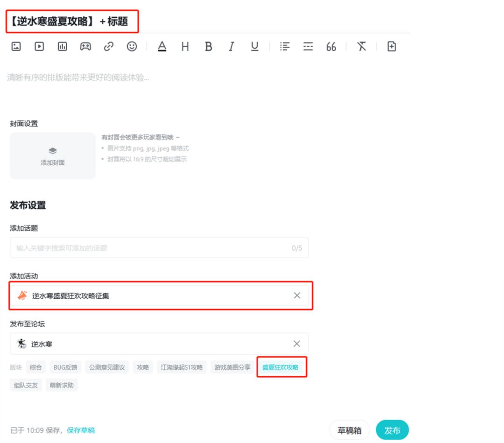Screen dimensions: 504x443
Task: Open the text color tool
Action: (162, 46)
